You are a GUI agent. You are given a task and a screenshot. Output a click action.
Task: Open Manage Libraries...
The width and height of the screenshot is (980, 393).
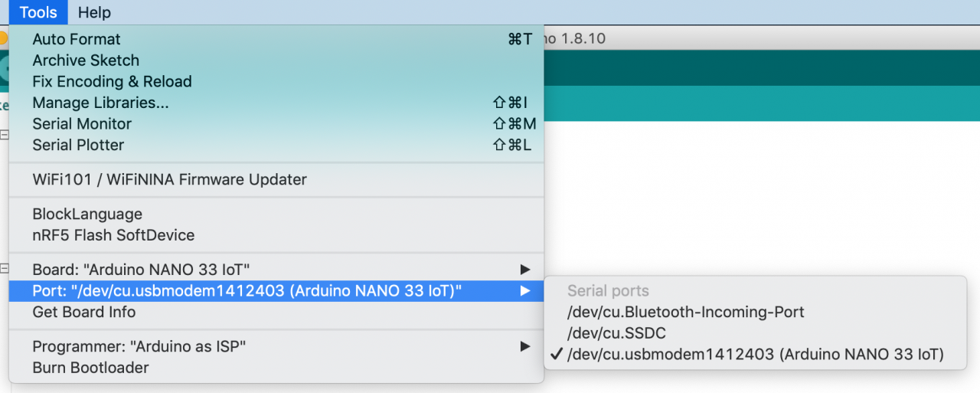100,103
